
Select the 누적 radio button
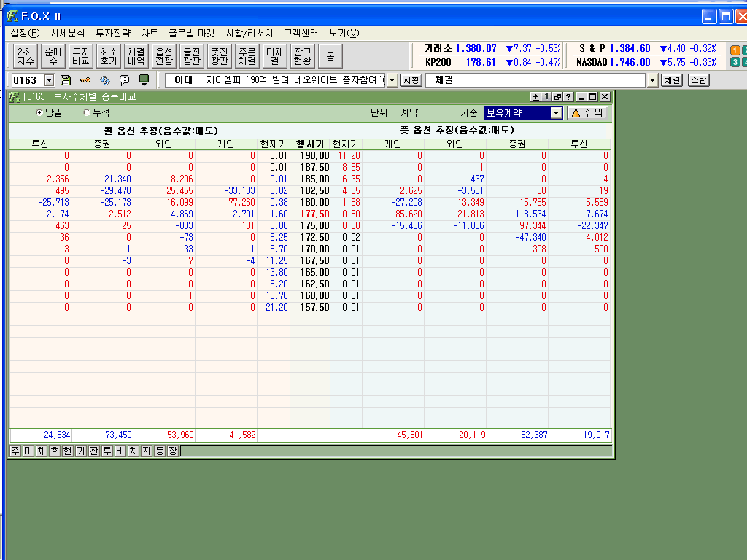[88, 113]
